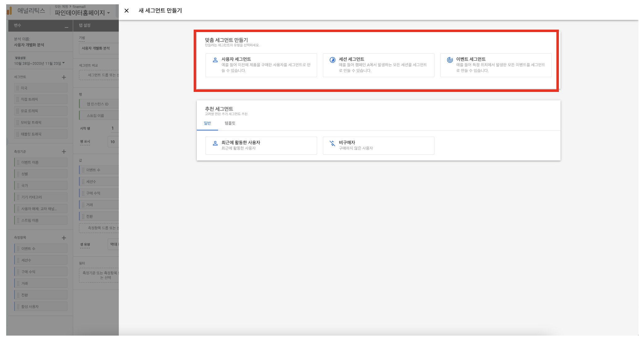Add a new 측정기준 dimension with plus
Screen dimensions: 644x343
pos(64,151)
